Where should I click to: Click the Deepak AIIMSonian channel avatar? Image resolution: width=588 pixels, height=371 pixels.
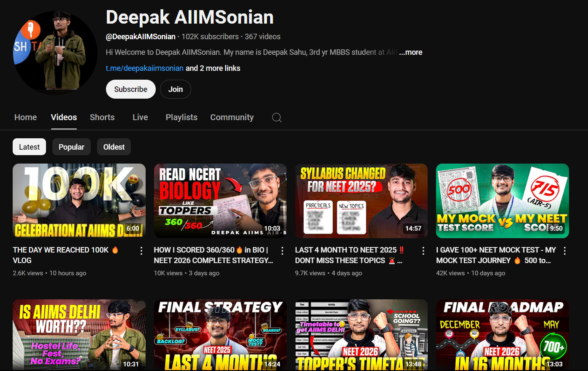(x=55, y=52)
